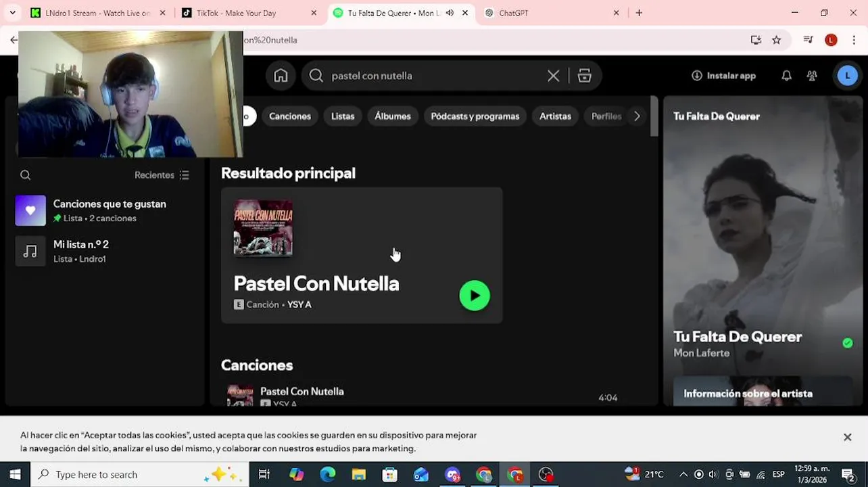The image size is (868, 487).
Task: Filter results by Pódcasts y programas
Action: [475, 116]
